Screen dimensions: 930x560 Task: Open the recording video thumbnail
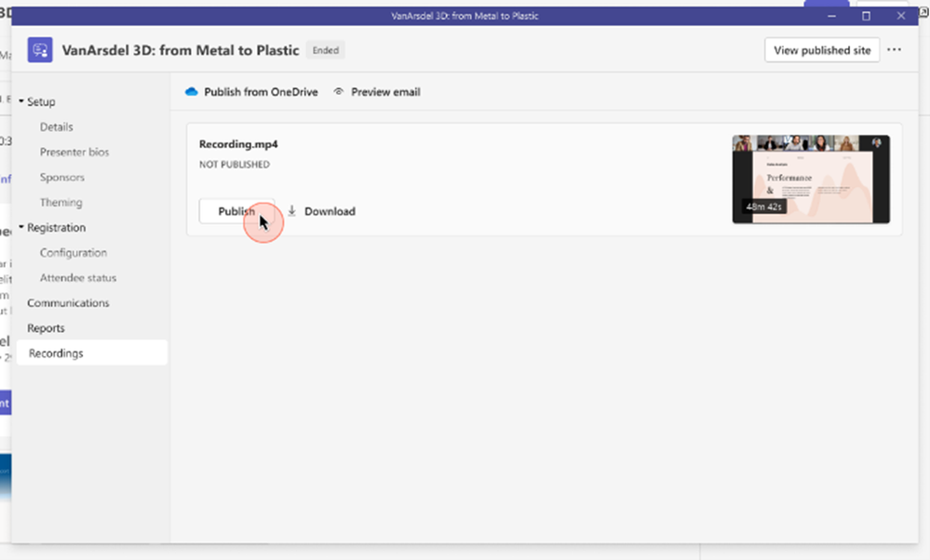pyautogui.click(x=811, y=179)
